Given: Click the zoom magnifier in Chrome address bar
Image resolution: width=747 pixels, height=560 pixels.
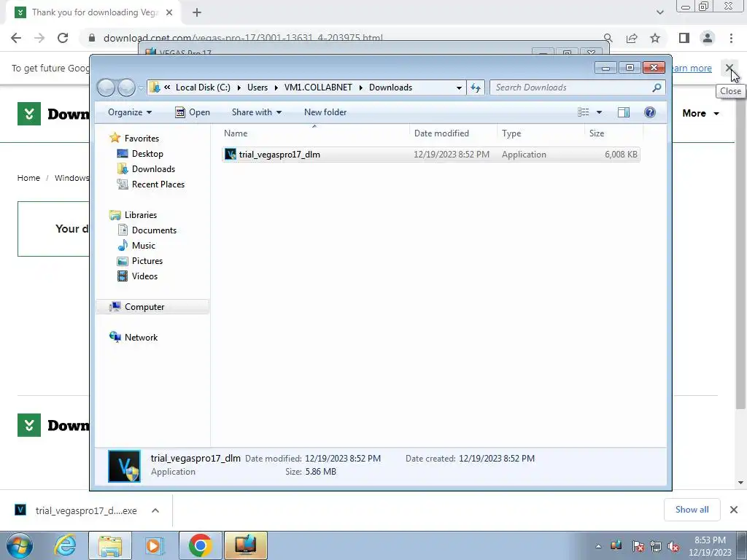Looking at the screenshot, I should click(608, 38).
